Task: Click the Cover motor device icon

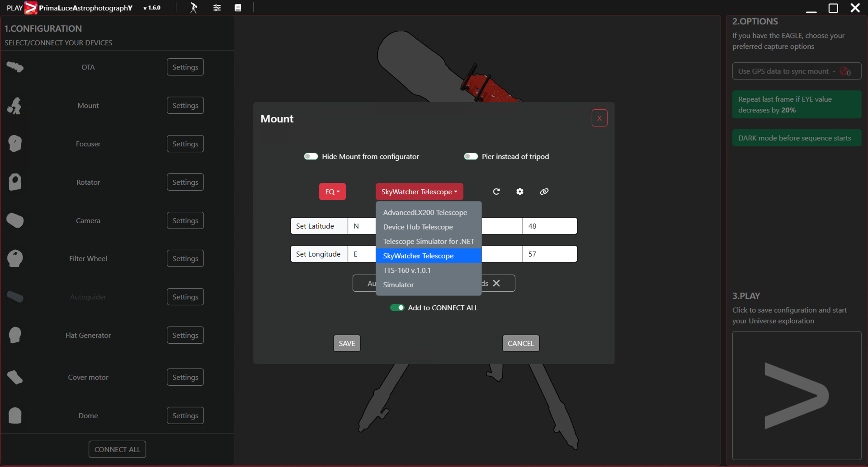Action: click(15, 377)
